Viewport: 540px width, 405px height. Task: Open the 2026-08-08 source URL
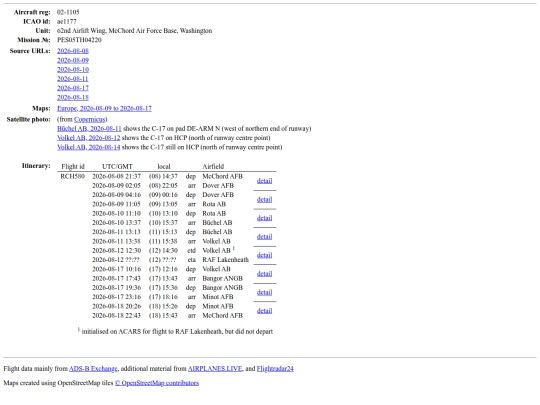point(73,51)
